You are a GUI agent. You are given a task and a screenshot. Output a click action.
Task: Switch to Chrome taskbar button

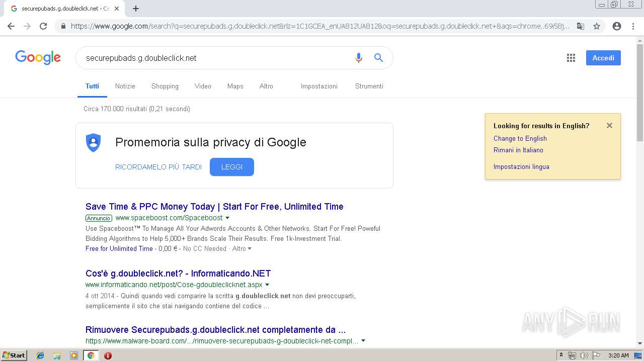click(91, 355)
